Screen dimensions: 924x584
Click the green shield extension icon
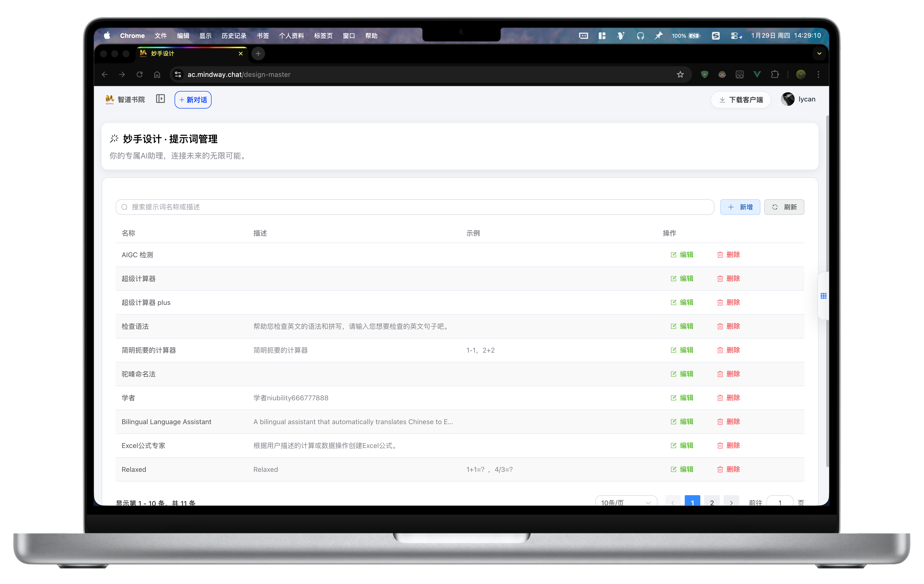click(704, 74)
